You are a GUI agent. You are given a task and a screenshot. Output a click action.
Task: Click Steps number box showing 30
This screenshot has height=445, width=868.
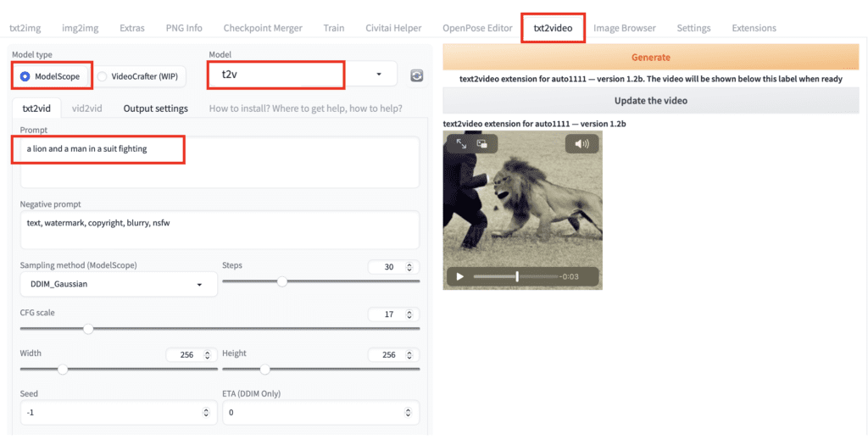pos(393,267)
